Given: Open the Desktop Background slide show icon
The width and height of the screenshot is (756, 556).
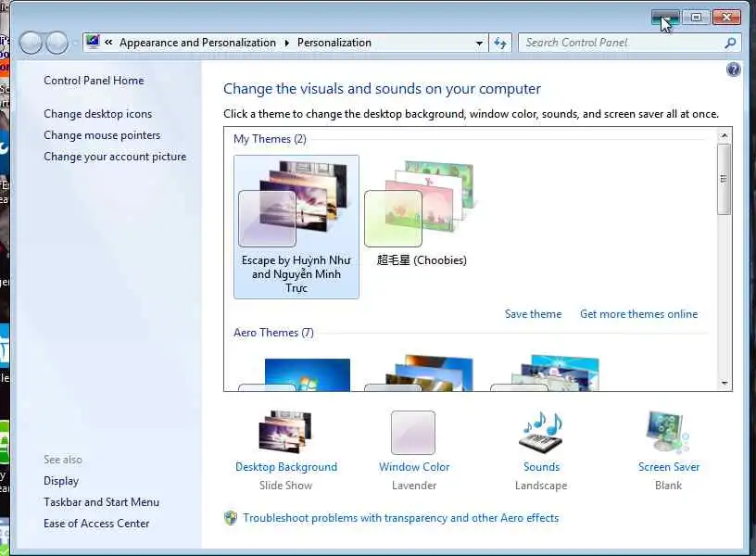Looking at the screenshot, I should [285, 431].
